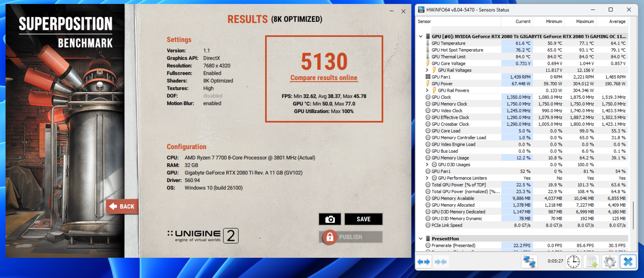Expand the GPU Rail Powers node

[427, 91]
